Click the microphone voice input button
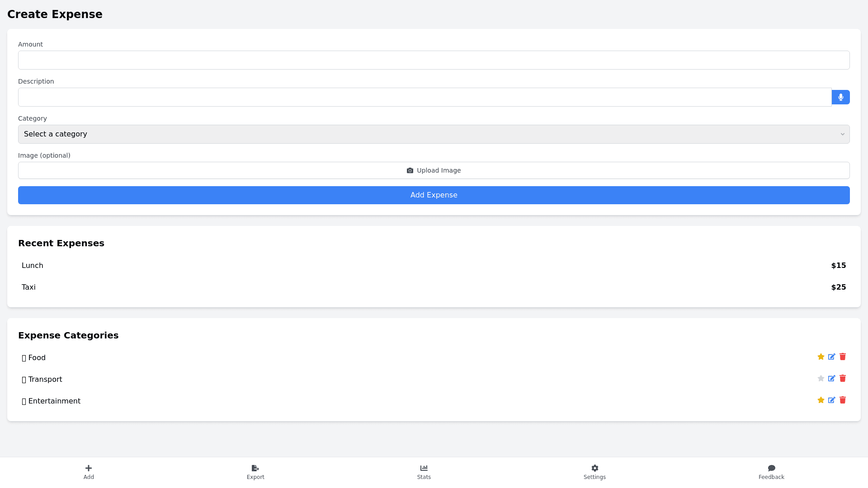The height and width of the screenshot is (488, 868). pyautogui.click(x=840, y=97)
